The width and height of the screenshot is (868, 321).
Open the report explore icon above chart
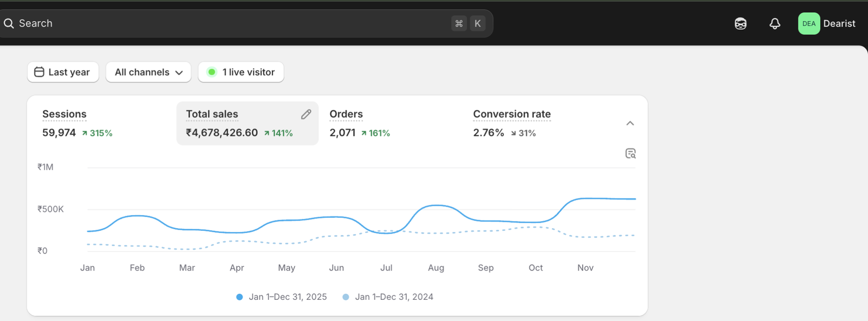pyautogui.click(x=630, y=154)
